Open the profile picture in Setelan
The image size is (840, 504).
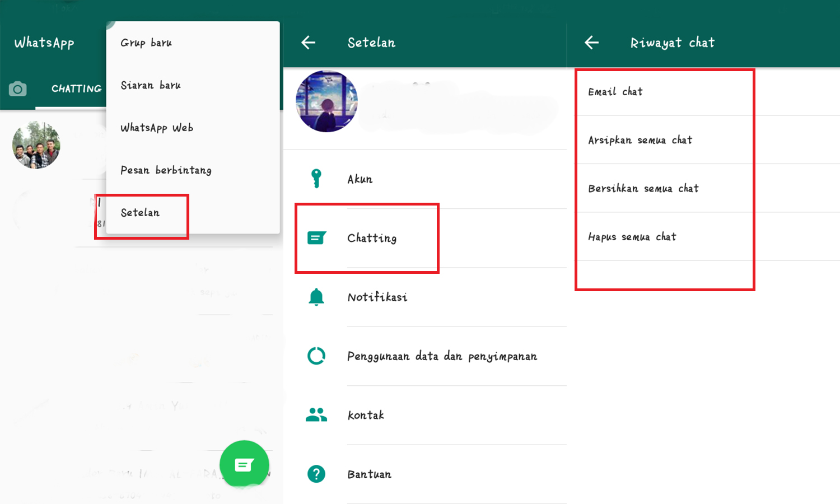click(326, 101)
